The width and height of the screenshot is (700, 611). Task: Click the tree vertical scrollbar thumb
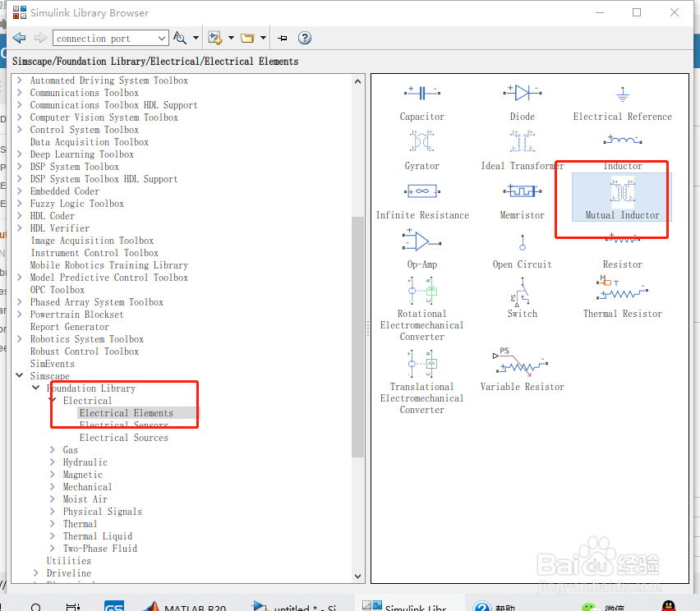357,337
